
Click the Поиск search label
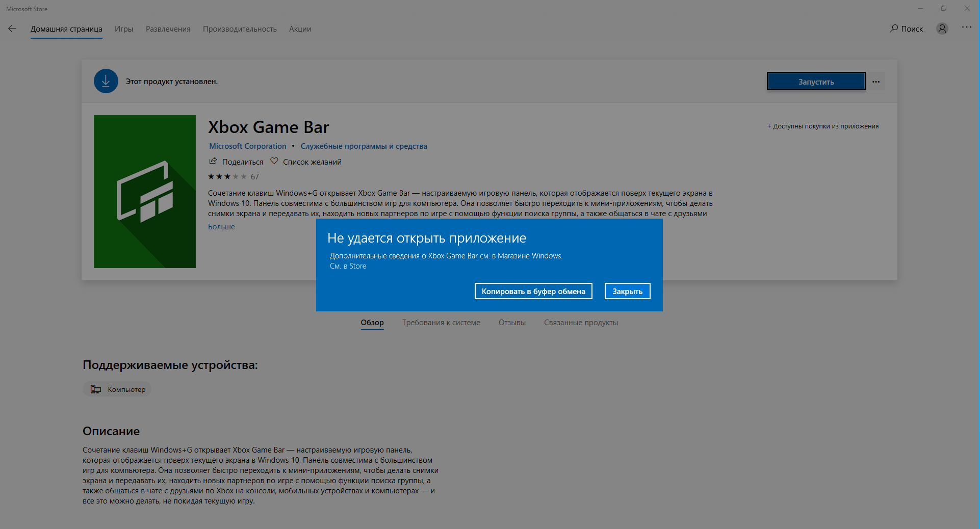point(912,29)
